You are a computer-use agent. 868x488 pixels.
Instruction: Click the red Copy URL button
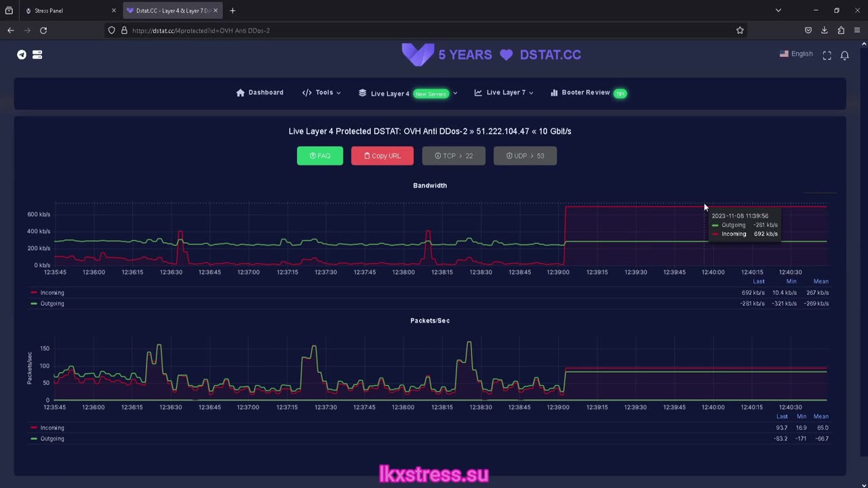click(x=382, y=156)
